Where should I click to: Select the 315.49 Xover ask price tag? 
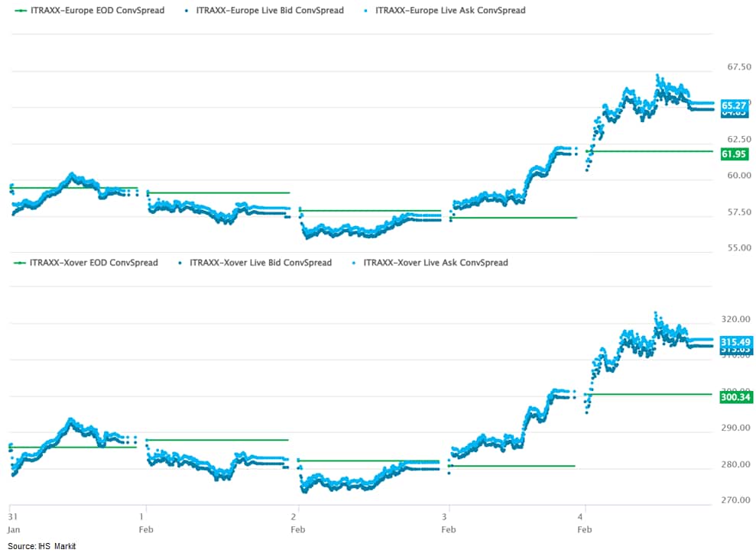[736, 341]
